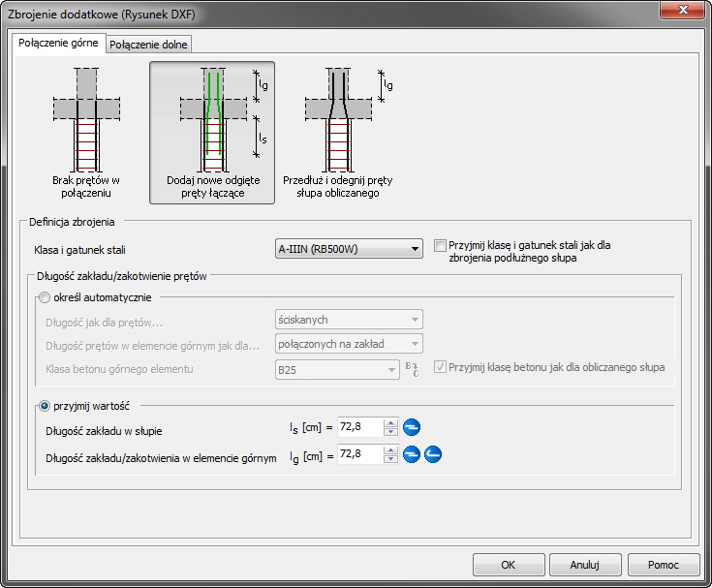Click first blue lap icon beside lg field

tap(412, 454)
